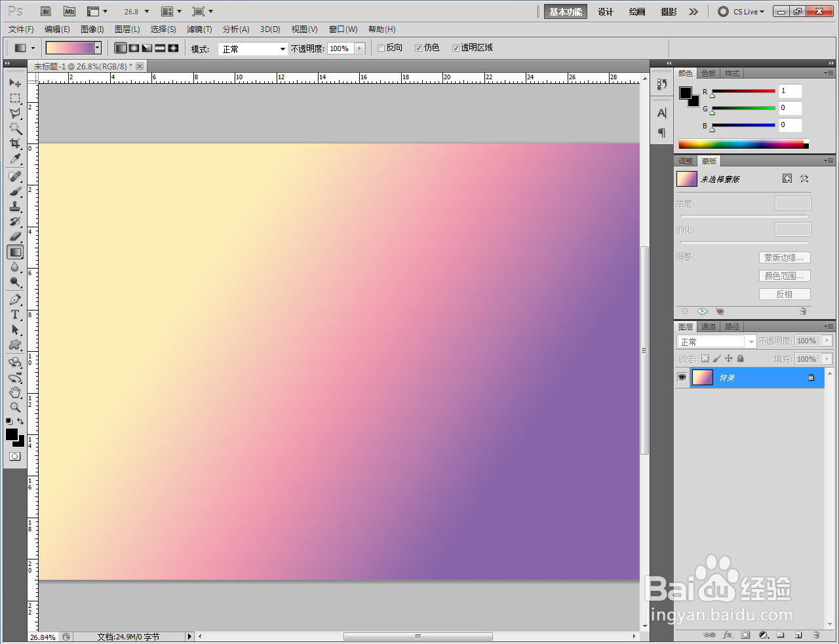Choose the linear gradient style

pyautogui.click(x=121, y=48)
